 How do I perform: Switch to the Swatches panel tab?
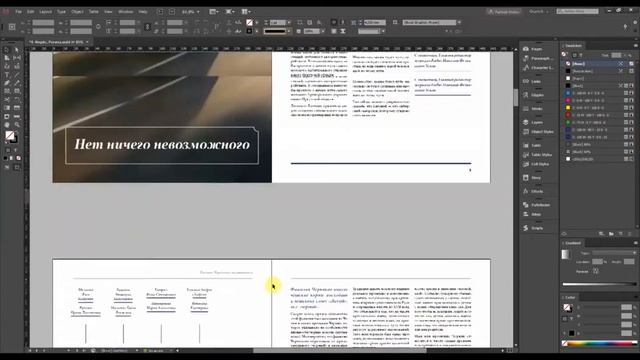[573, 46]
